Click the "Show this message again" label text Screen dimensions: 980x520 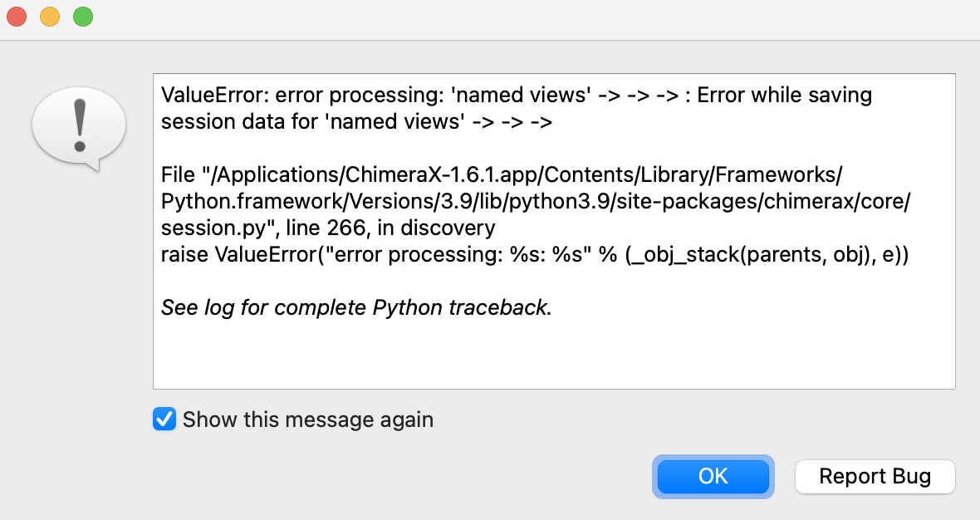click(307, 419)
